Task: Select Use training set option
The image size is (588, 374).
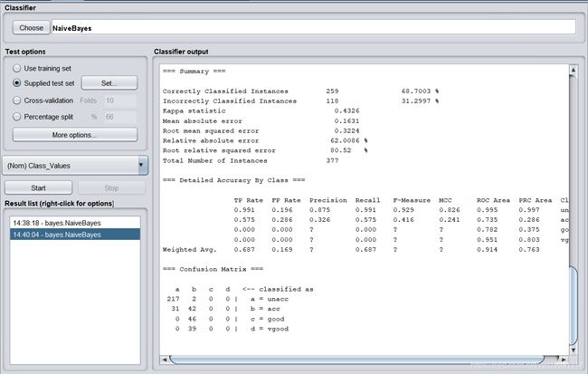Action: tap(17, 68)
